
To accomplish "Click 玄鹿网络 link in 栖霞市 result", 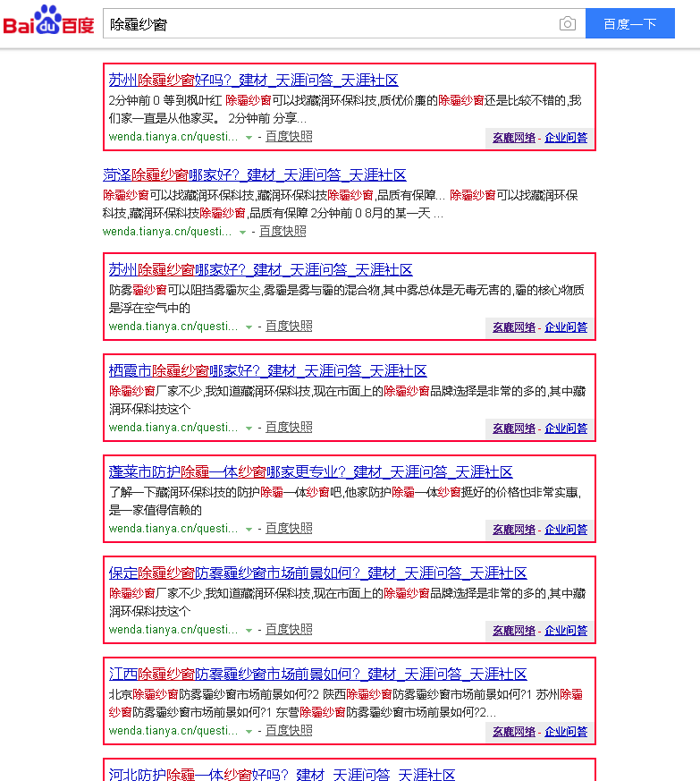I will pos(514,429).
